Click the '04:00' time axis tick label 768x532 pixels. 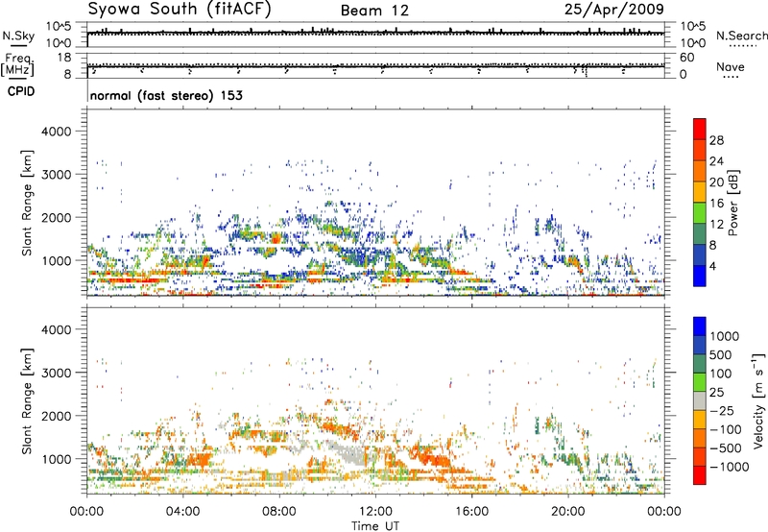pyautogui.click(x=183, y=512)
